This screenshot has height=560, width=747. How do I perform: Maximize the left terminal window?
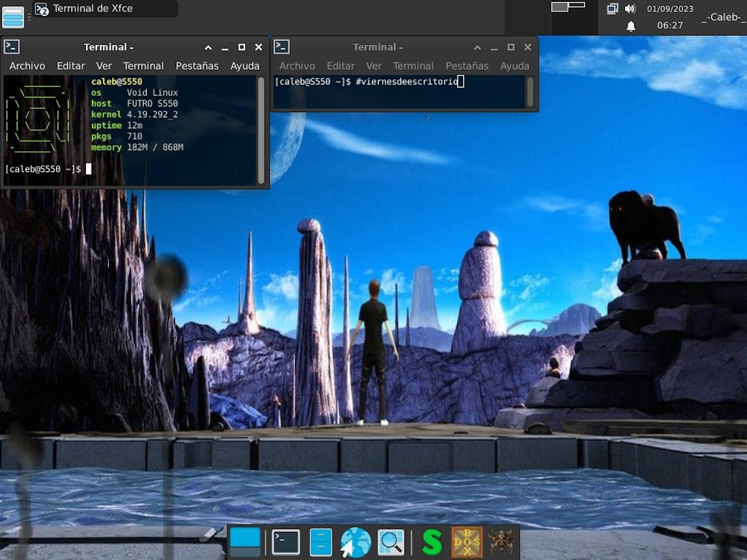click(x=242, y=47)
